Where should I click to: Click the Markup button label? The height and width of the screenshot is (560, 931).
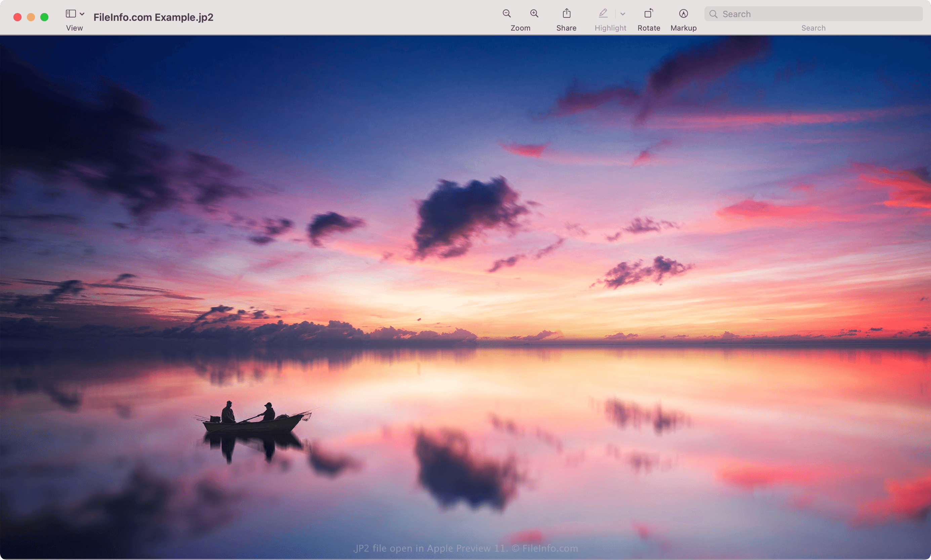pos(683,28)
